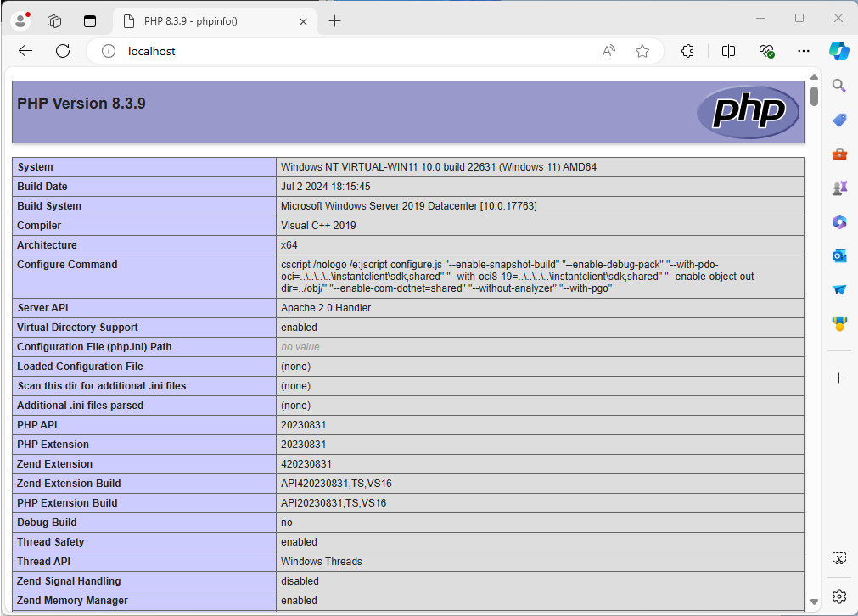
Task: Open the screenshot tool icon in the sidebar
Action: [x=838, y=558]
